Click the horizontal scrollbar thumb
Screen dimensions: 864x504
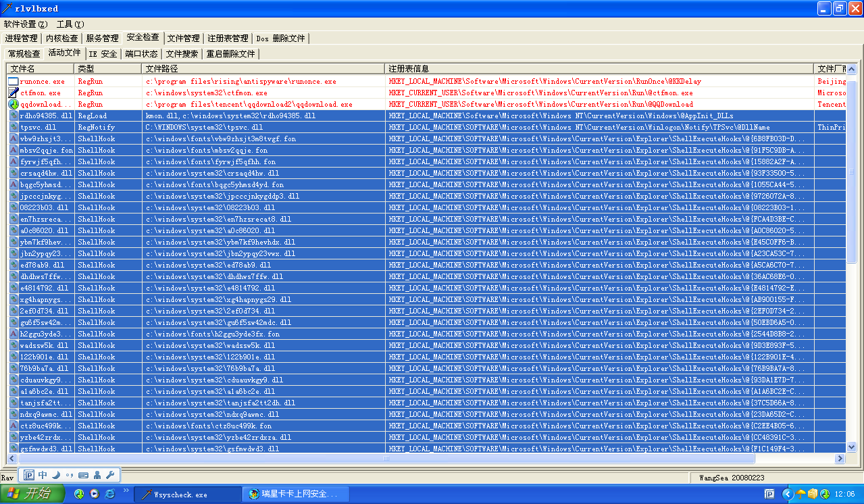386,459
